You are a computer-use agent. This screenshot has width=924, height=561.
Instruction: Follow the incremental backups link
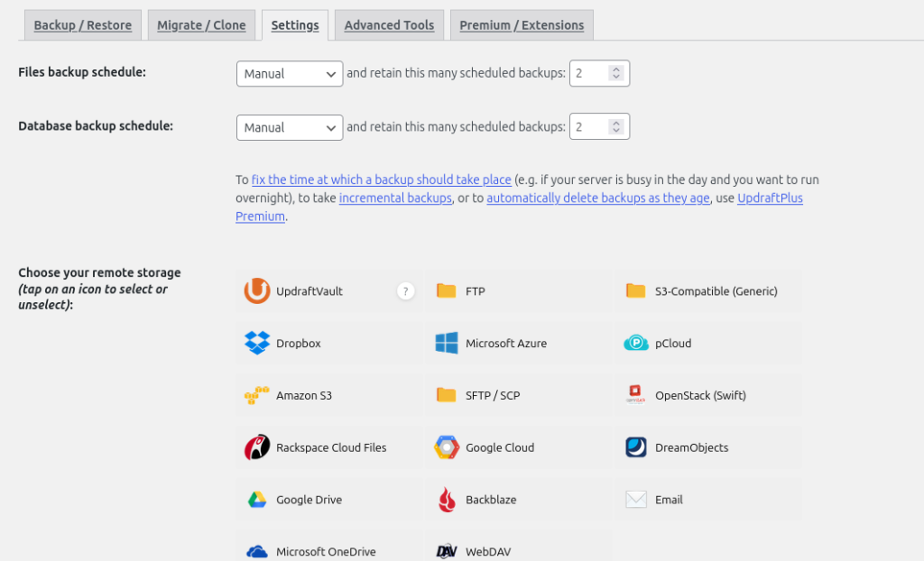tap(395, 198)
